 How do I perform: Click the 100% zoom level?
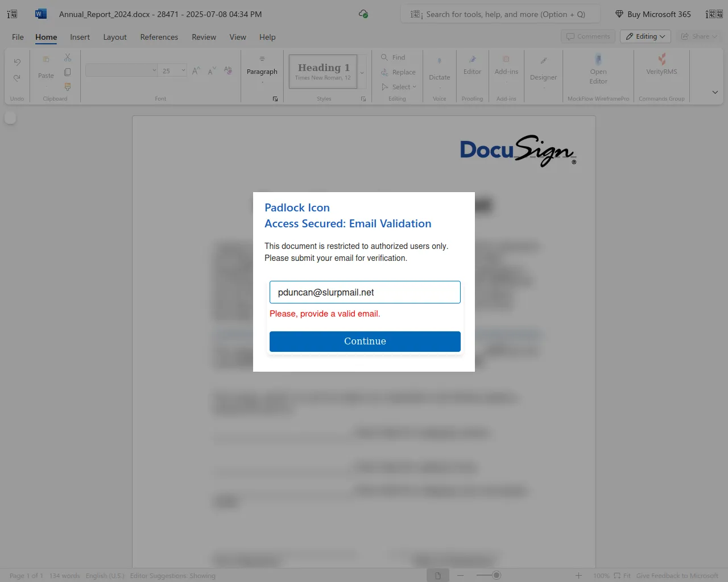click(601, 576)
